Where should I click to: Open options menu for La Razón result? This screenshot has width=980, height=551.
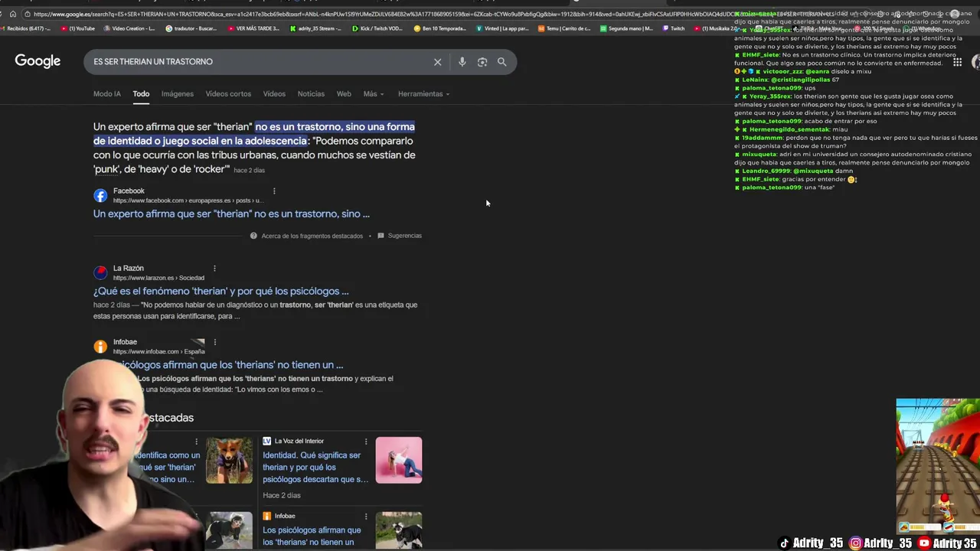pyautogui.click(x=214, y=269)
